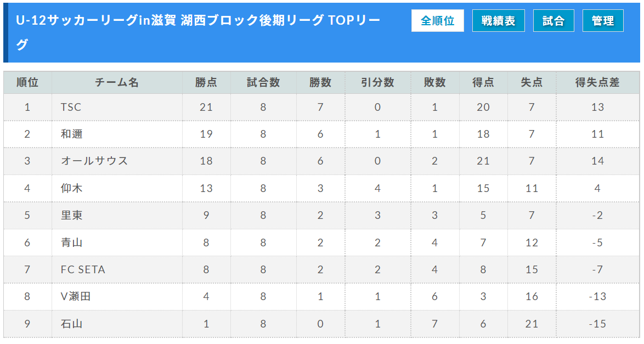Screen dimensions: 644x344
Task: Select the TSC team name
Action: pos(71,108)
